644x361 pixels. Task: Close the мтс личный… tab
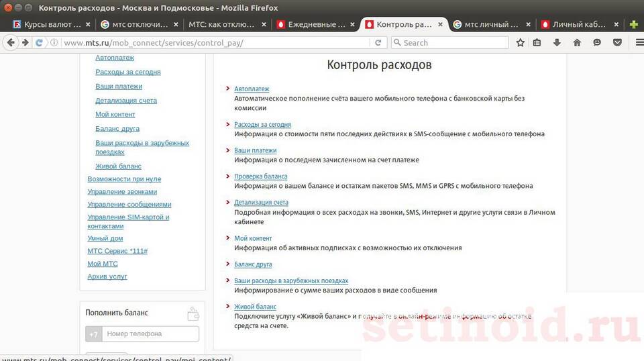[528, 25]
